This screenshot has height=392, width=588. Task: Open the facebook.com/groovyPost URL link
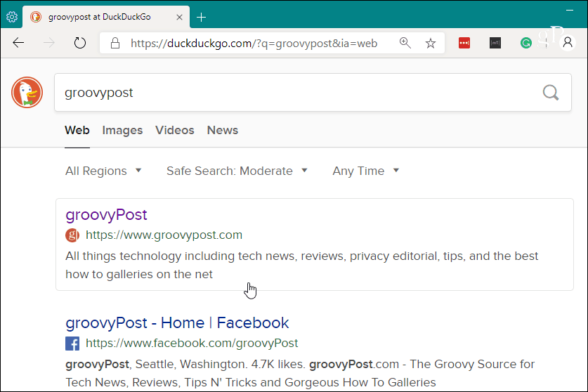(192, 344)
